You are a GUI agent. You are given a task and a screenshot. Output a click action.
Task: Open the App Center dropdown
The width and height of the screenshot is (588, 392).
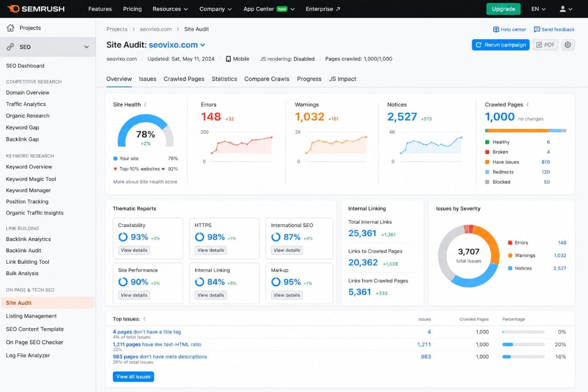pos(269,9)
